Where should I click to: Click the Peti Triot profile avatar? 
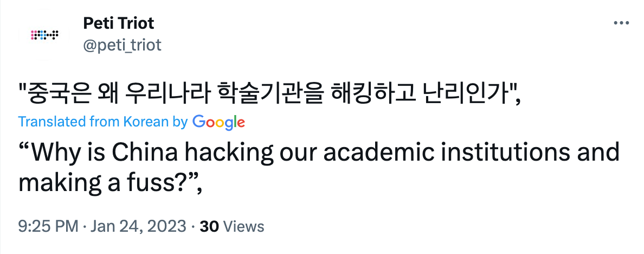44,35
